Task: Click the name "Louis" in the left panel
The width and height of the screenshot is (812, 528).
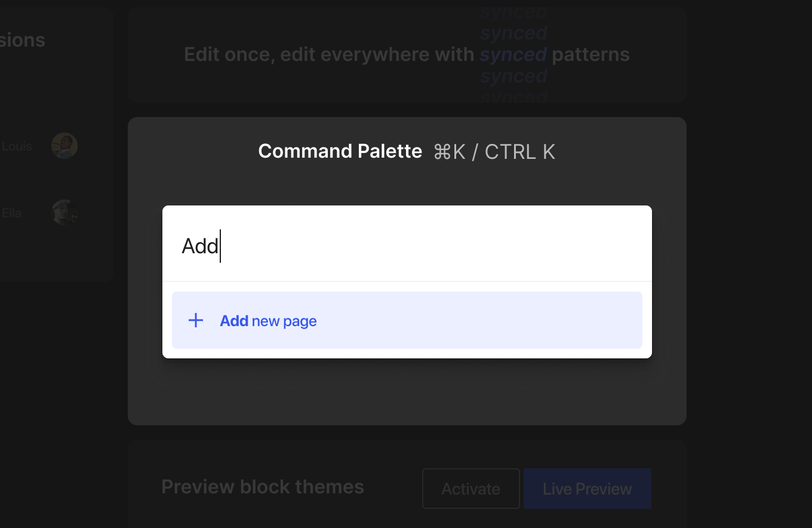Action: (x=17, y=146)
